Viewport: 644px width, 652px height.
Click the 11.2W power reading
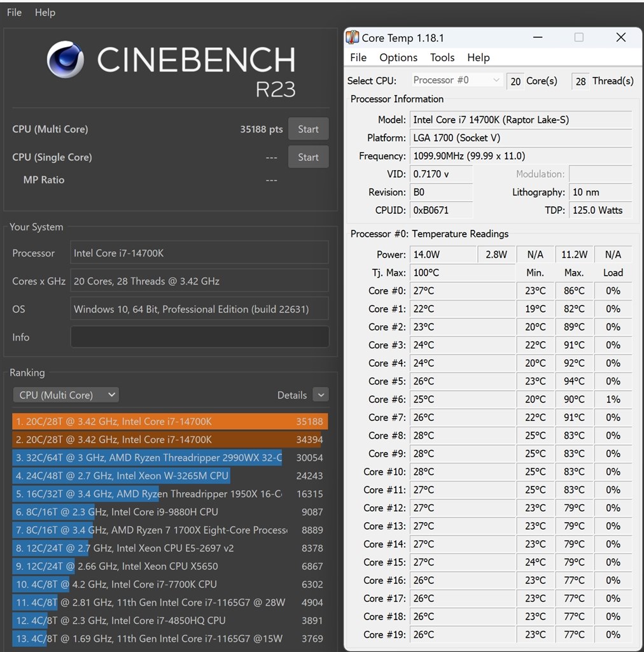(x=574, y=255)
